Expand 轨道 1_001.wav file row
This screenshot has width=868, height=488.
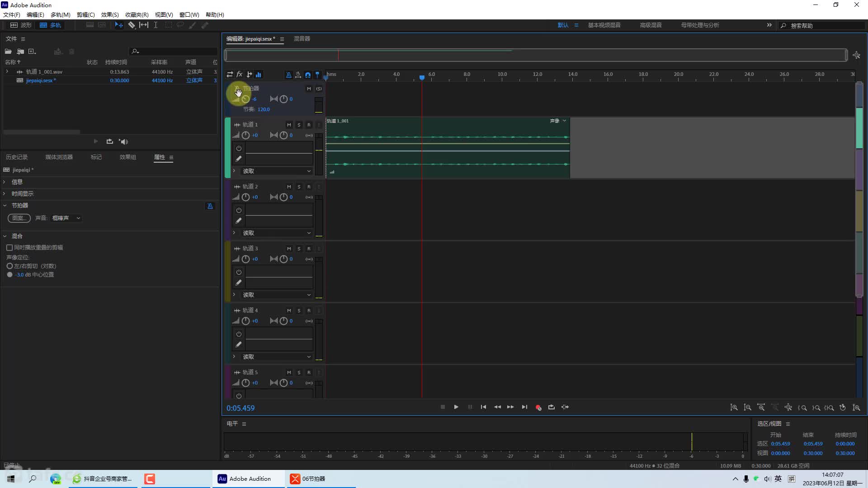pyautogui.click(x=7, y=72)
